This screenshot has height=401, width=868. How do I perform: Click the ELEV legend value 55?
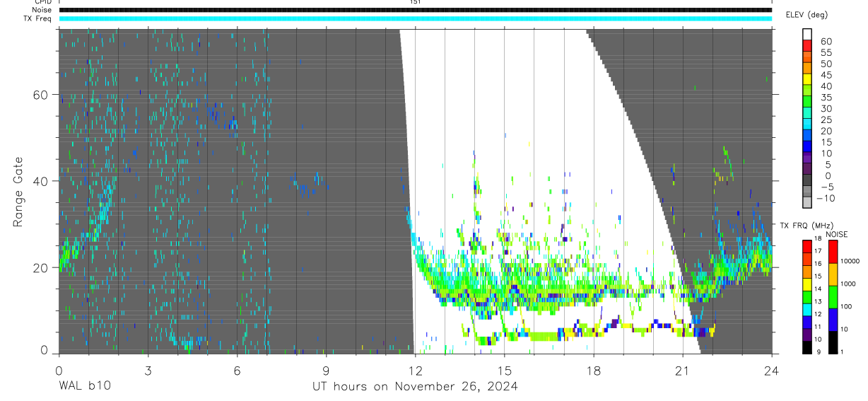point(826,52)
